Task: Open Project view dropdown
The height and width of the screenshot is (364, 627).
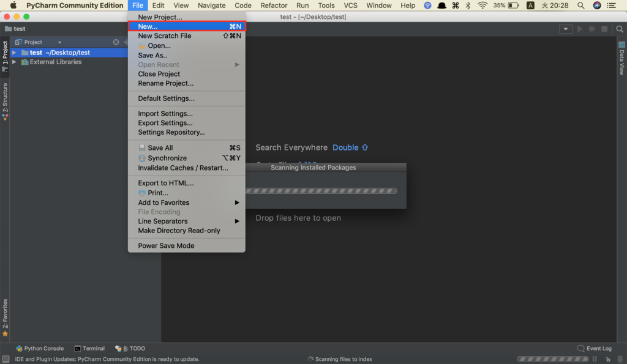Action: point(59,42)
